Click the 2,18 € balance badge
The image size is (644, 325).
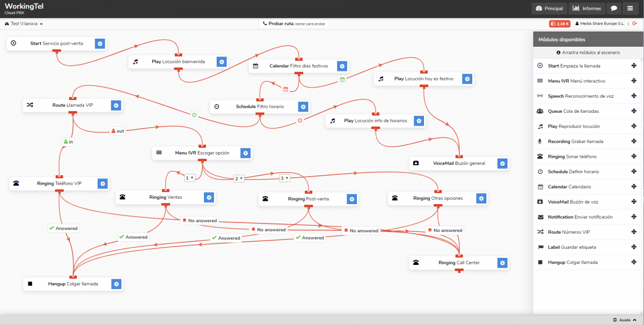click(x=559, y=24)
